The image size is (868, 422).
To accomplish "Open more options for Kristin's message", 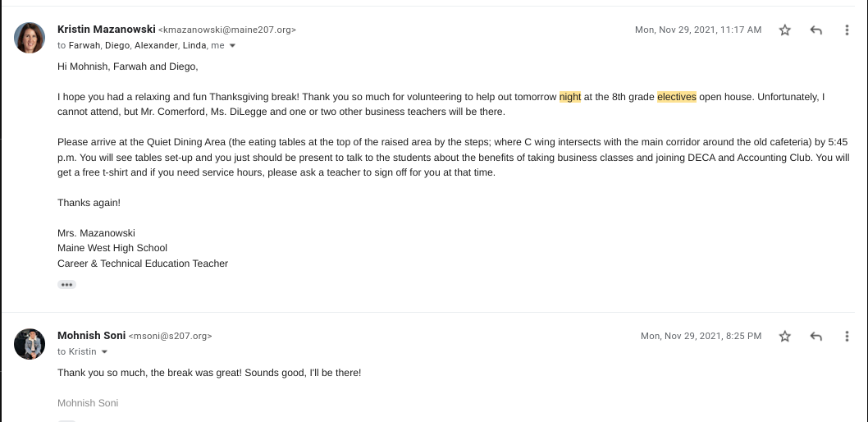I will [x=847, y=30].
